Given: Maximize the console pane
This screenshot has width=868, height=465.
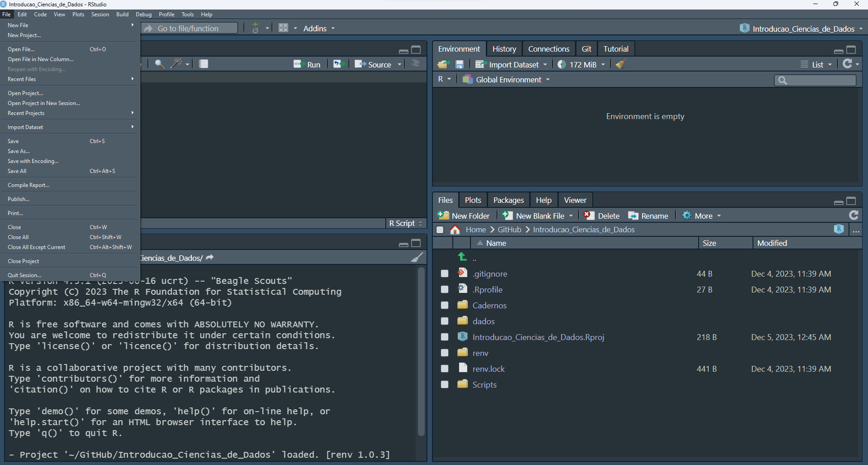Looking at the screenshot, I should tap(416, 243).
